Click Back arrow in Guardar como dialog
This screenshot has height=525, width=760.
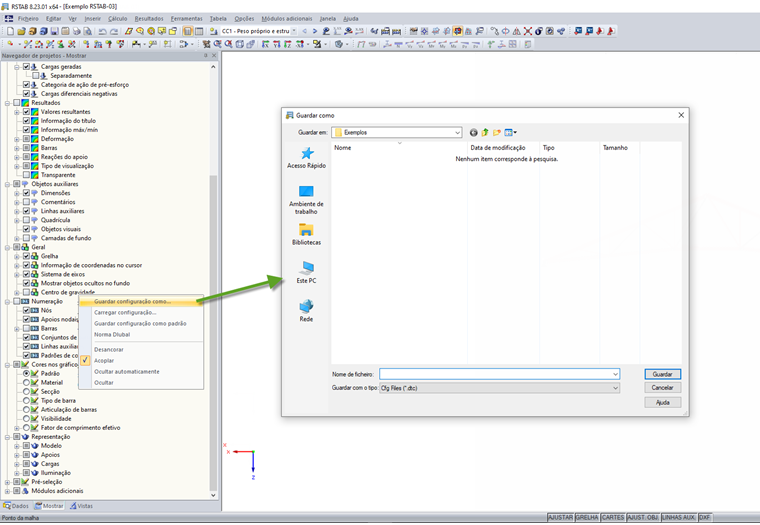coord(474,132)
